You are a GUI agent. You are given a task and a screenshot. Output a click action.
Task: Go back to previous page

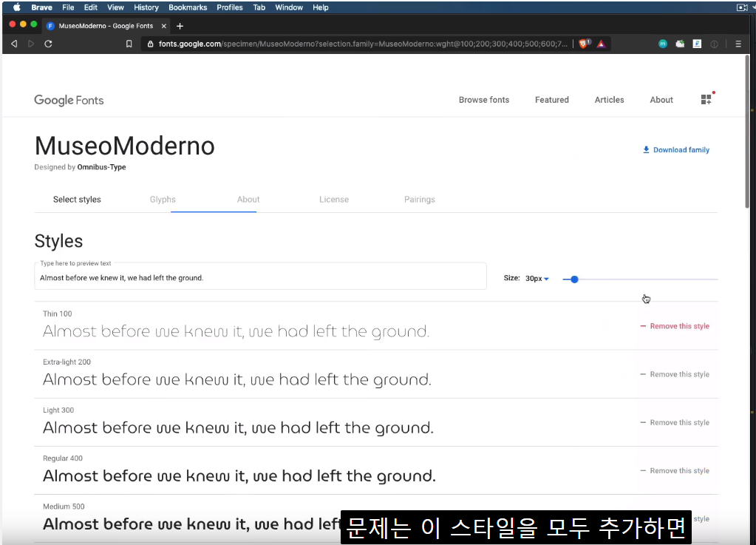(x=14, y=44)
